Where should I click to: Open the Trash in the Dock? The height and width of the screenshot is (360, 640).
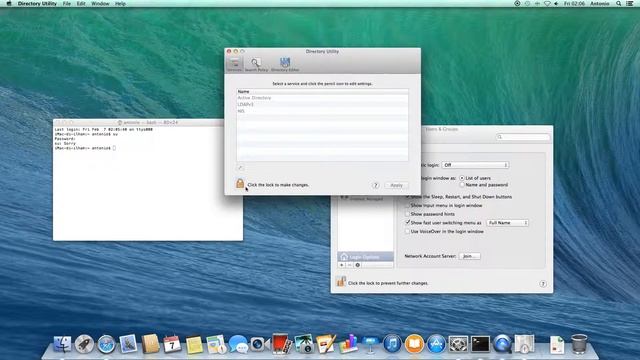[x=579, y=344]
